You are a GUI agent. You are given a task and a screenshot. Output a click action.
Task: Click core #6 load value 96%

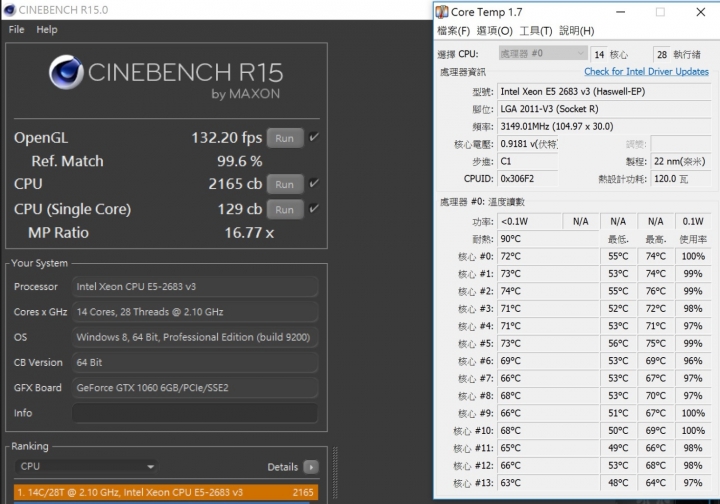693,361
